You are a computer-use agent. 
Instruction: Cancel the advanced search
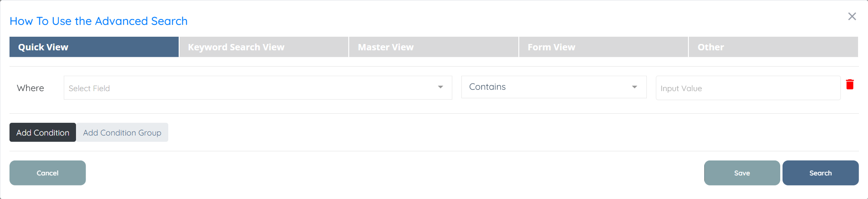tap(47, 173)
